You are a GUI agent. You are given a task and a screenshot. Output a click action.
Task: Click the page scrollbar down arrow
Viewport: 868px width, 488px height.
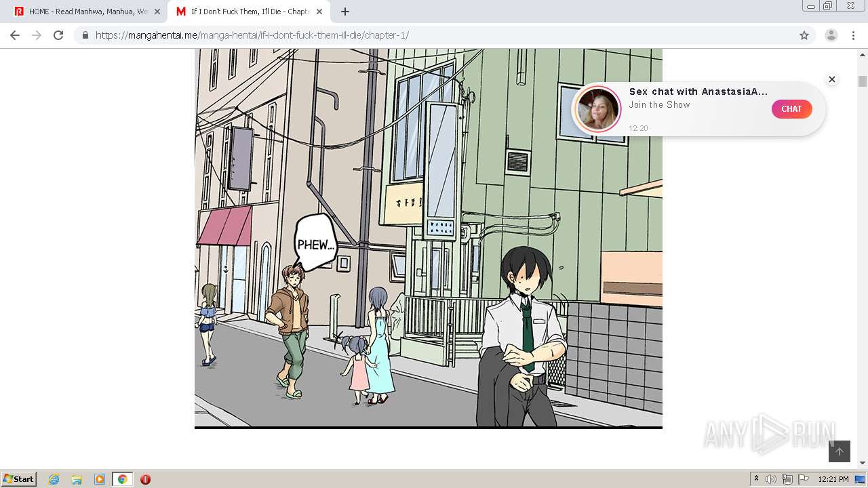863,464
